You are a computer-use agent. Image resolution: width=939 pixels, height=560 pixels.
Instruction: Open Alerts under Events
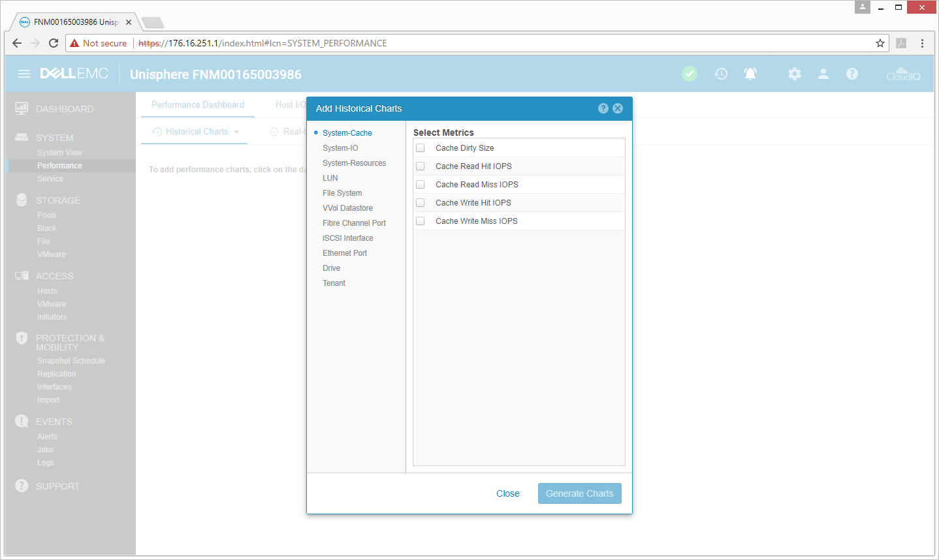pos(47,437)
